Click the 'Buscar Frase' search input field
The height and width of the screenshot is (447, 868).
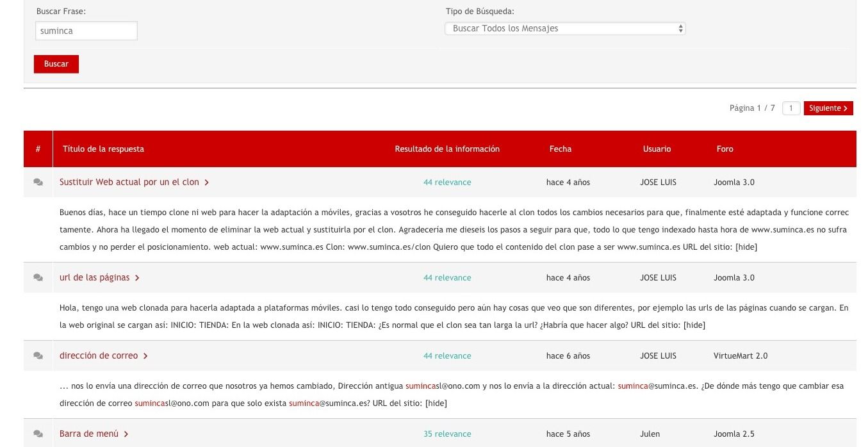click(86, 31)
